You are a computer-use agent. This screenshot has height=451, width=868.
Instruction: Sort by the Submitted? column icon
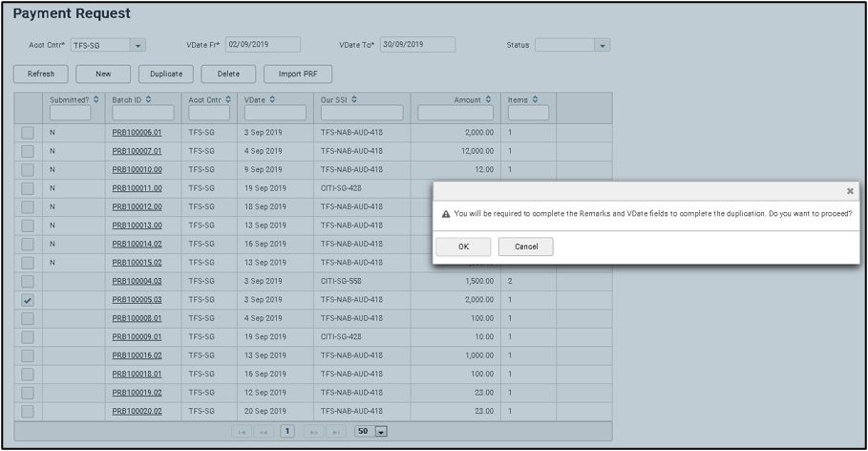(95, 99)
